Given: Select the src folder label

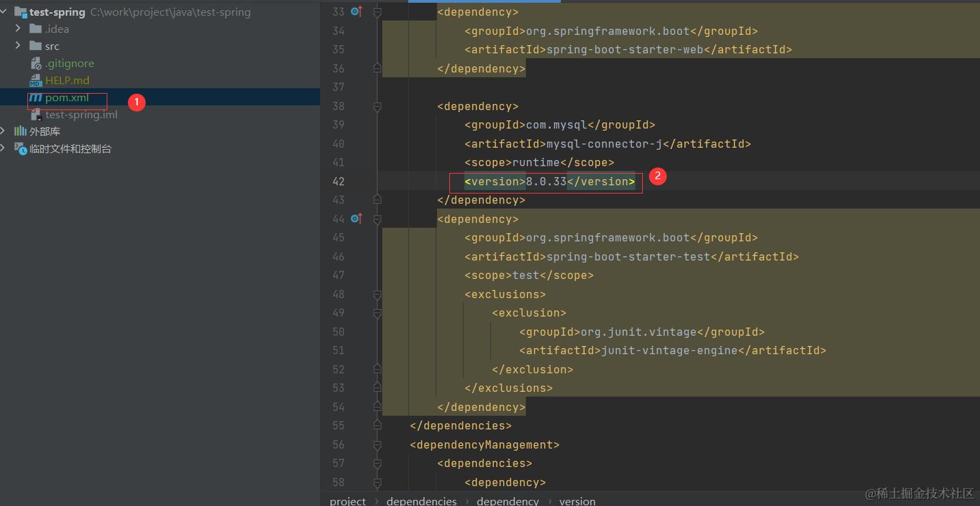Looking at the screenshot, I should pos(52,46).
